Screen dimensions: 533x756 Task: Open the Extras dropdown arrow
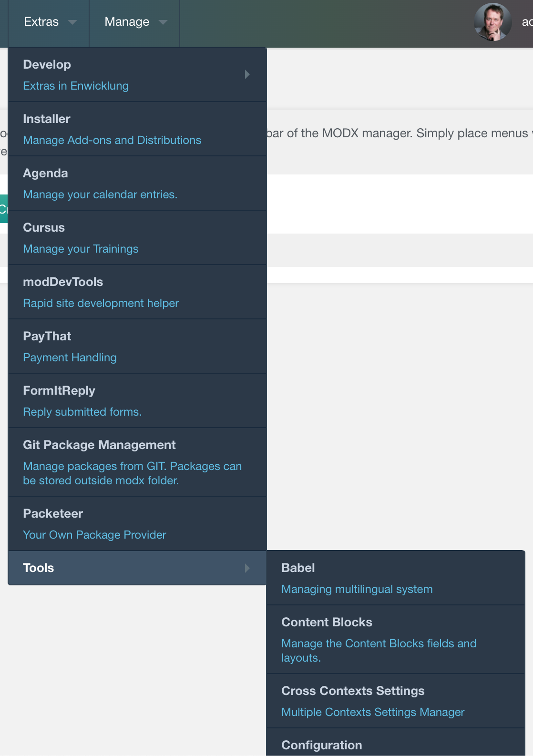(72, 22)
